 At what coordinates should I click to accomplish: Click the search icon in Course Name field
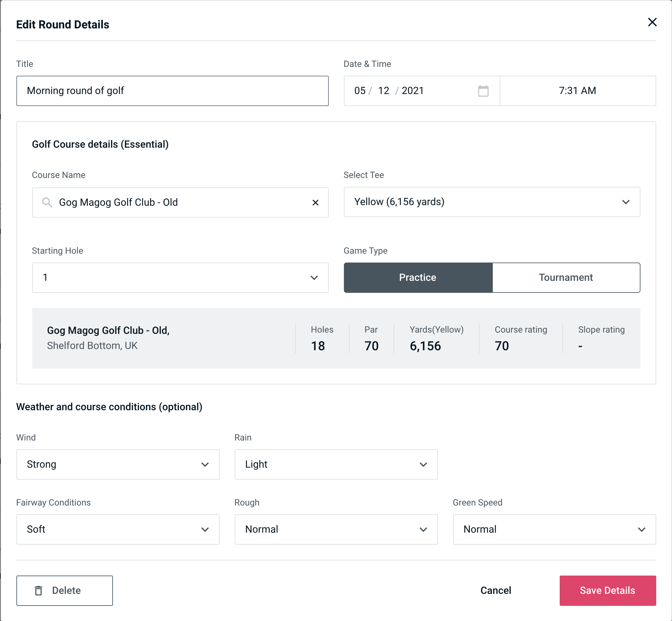(x=47, y=202)
